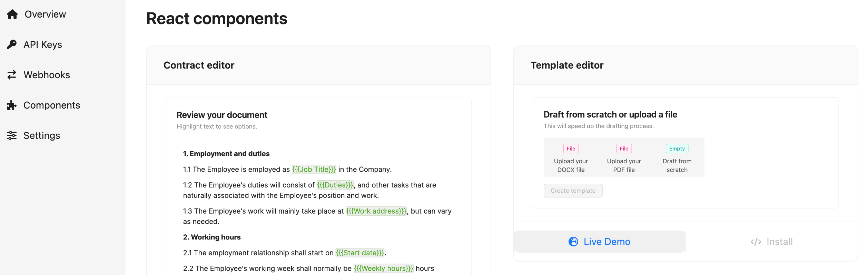This screenshot has height=275, width=868.
Task: Click the sliders icon beside Settings
Action: click(12, 135)
